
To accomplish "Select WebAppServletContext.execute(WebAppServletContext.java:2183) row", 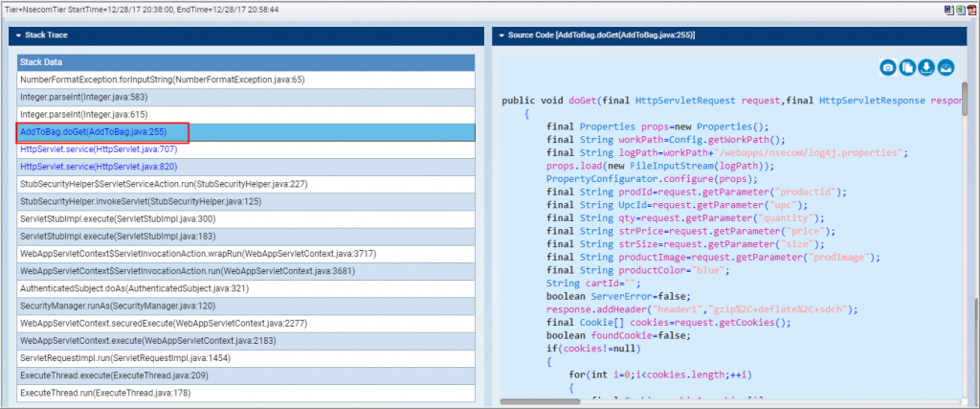I will click(246, 341).
